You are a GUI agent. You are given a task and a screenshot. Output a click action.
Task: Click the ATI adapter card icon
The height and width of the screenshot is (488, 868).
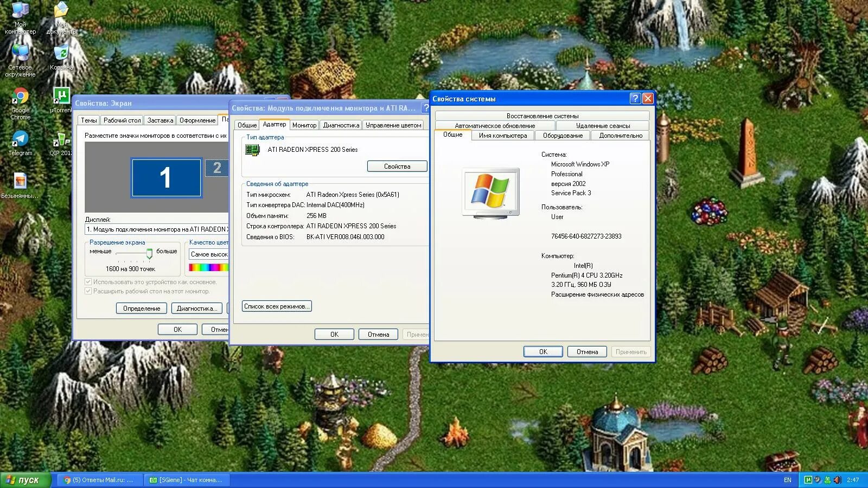click(x=253, y=150)
